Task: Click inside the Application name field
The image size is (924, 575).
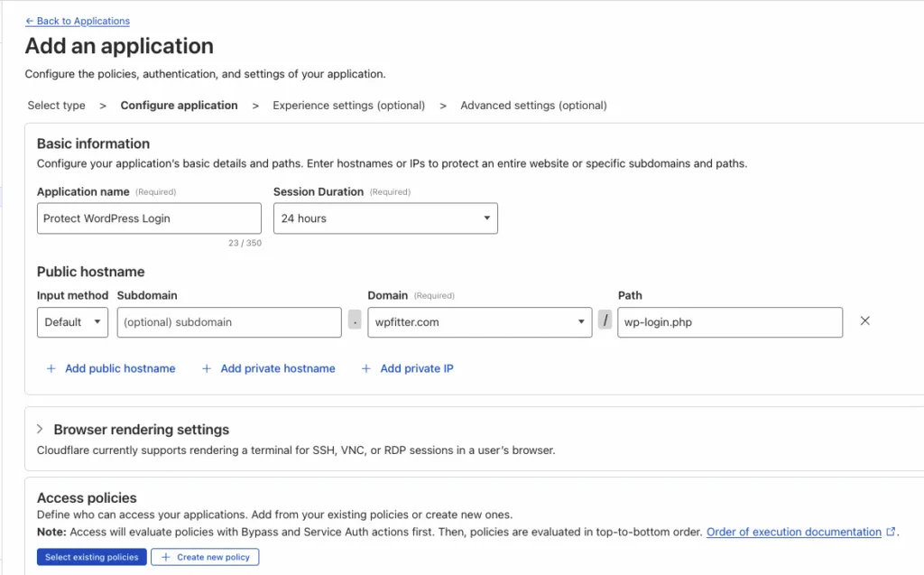Action: tap(149, 218)
